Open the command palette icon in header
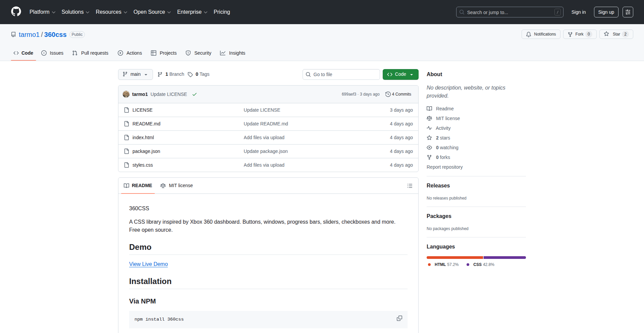 tap(628, 12)
